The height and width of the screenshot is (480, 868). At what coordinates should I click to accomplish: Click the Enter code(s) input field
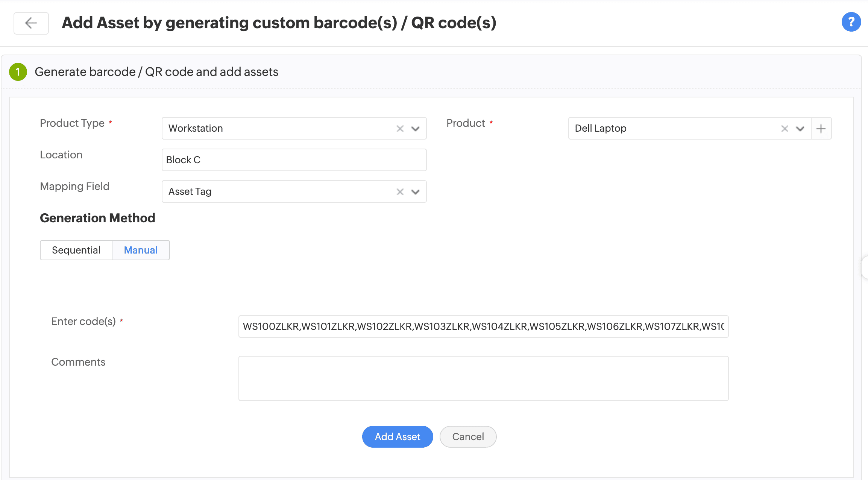pyautogui.click(x=483, y=327)
